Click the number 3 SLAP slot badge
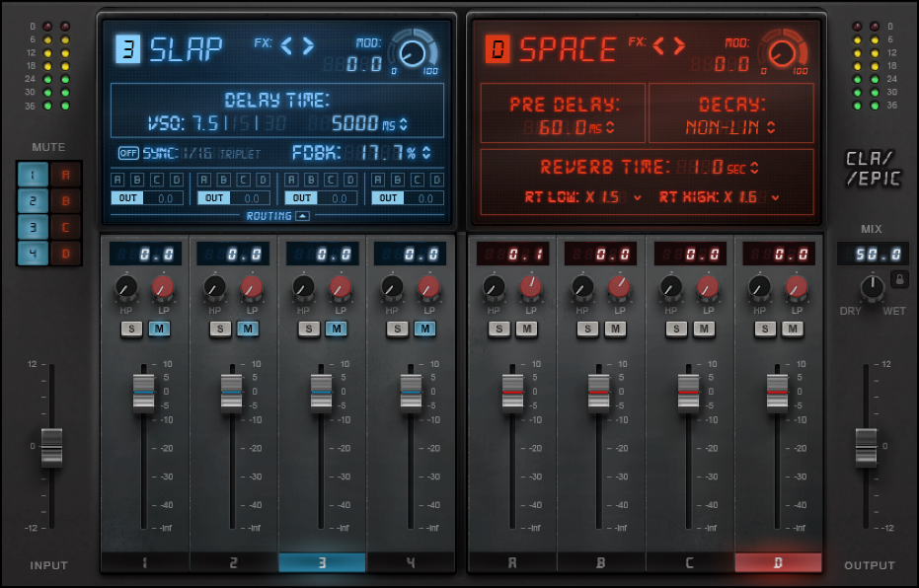Screen dimensions: 919x588 pos(127,48)
